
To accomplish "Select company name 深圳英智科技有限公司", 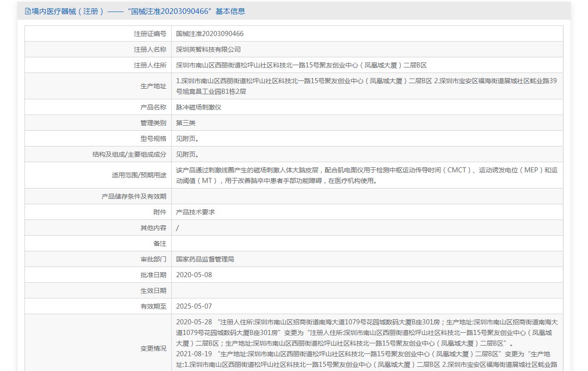I will tap(208, 49).
